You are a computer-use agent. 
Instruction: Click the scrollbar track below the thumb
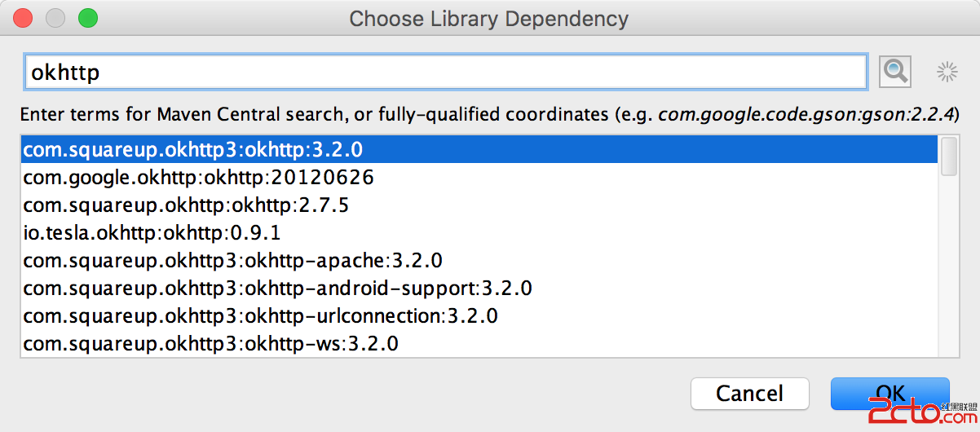(x=949, y=269)
